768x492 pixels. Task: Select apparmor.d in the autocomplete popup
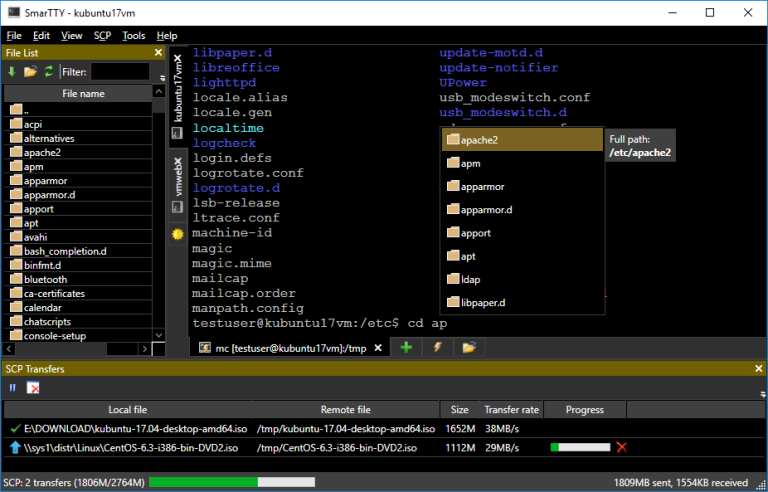coord(487,210)
